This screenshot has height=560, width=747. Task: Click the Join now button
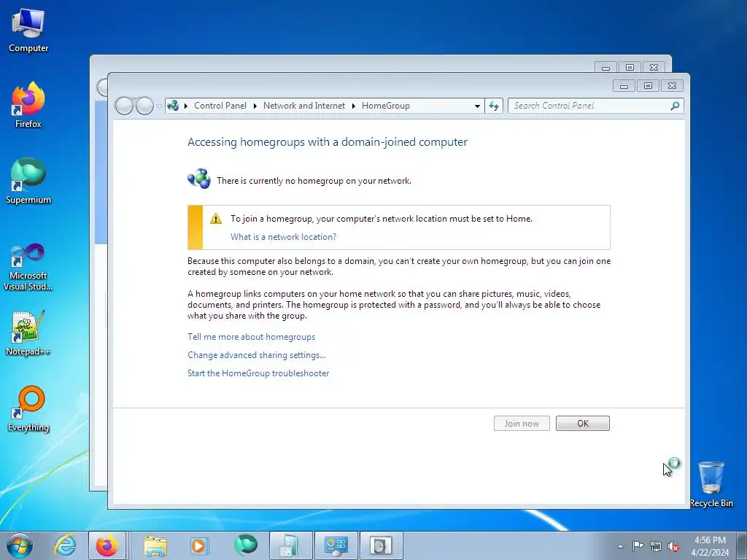click(x=522, y=424)
